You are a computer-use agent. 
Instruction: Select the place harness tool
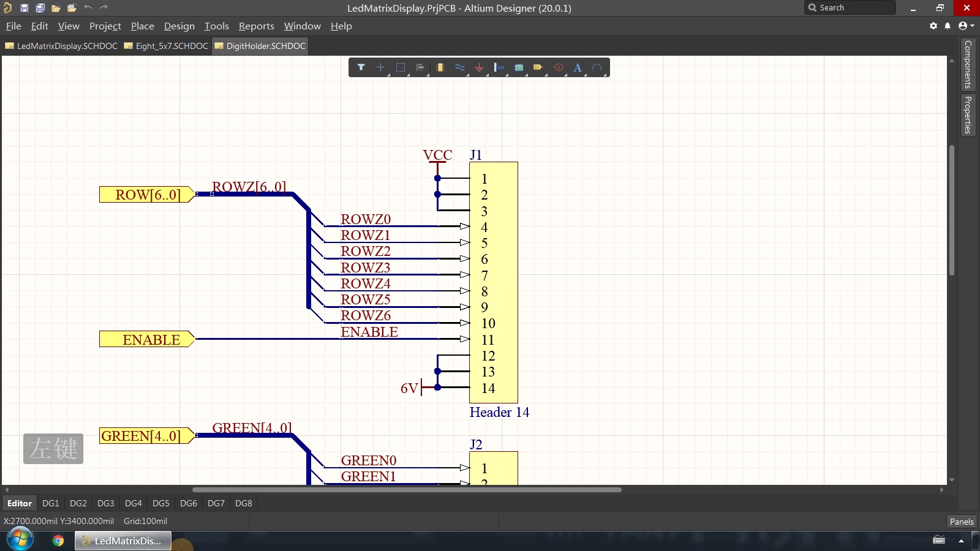tap(499, 67)
